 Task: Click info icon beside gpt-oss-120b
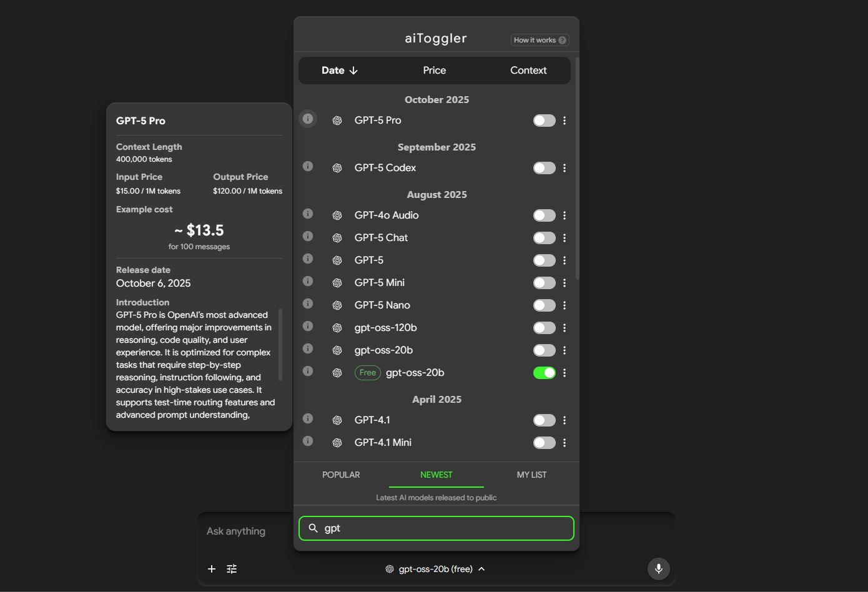click(308, 326)
